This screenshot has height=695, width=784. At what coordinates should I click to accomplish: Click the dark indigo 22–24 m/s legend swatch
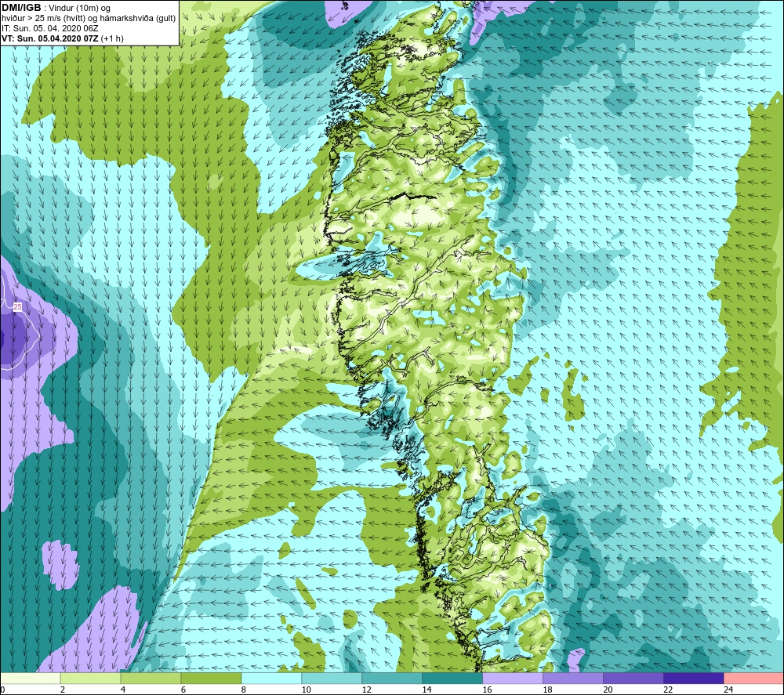point(694,678)
